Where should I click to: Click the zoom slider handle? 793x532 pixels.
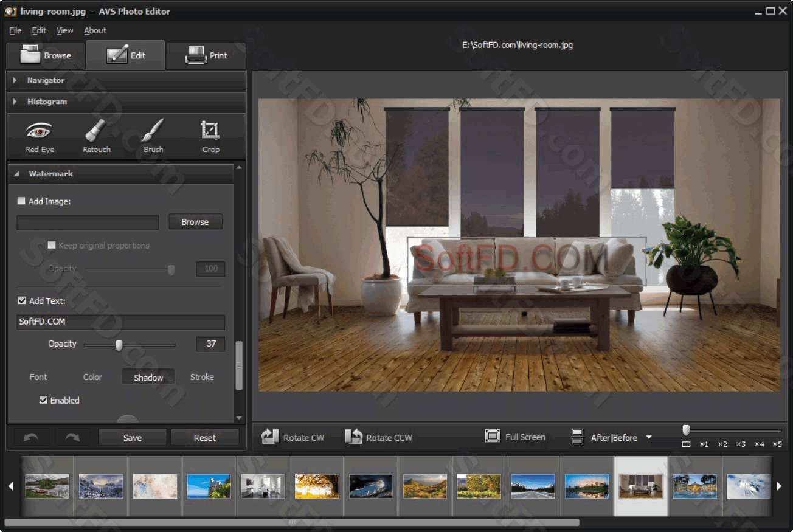click(x=686, y=430)
